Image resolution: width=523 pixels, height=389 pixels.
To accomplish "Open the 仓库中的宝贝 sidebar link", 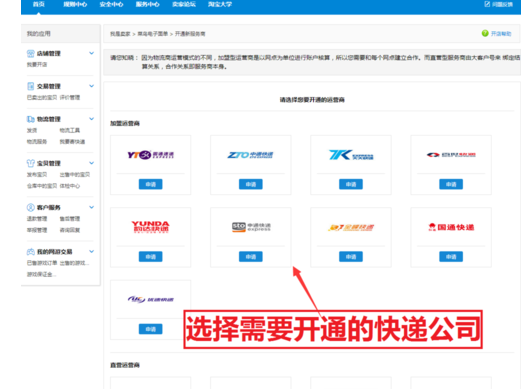I will click(x=42, y=186).
